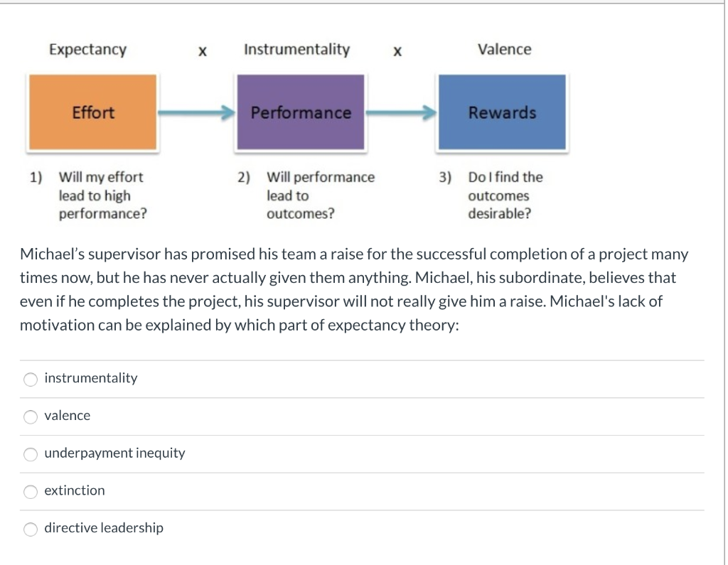Click the paragraph describing Michael's supervisor
The width and height of the screenshot is (728, 565).
coord(354,289)
